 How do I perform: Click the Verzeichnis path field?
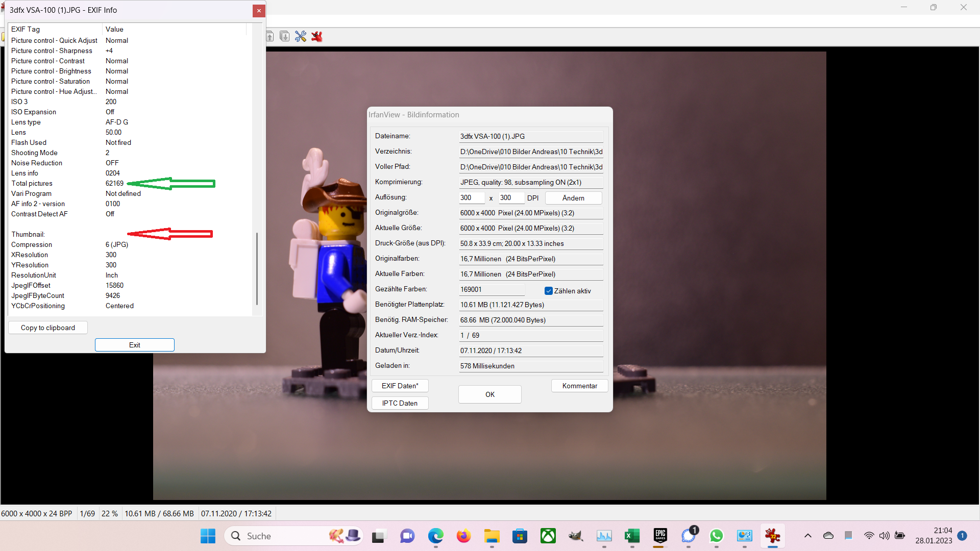531,152
